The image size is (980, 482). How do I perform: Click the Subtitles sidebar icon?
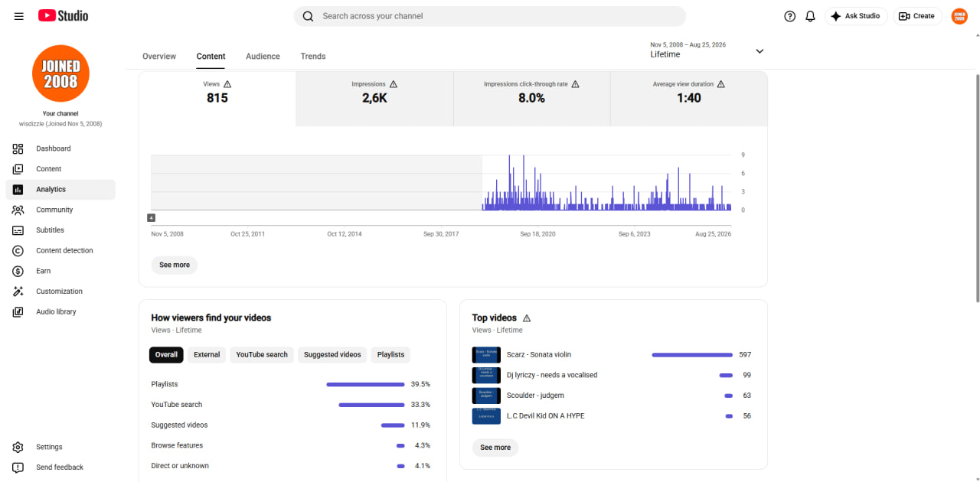coord(18,230)
